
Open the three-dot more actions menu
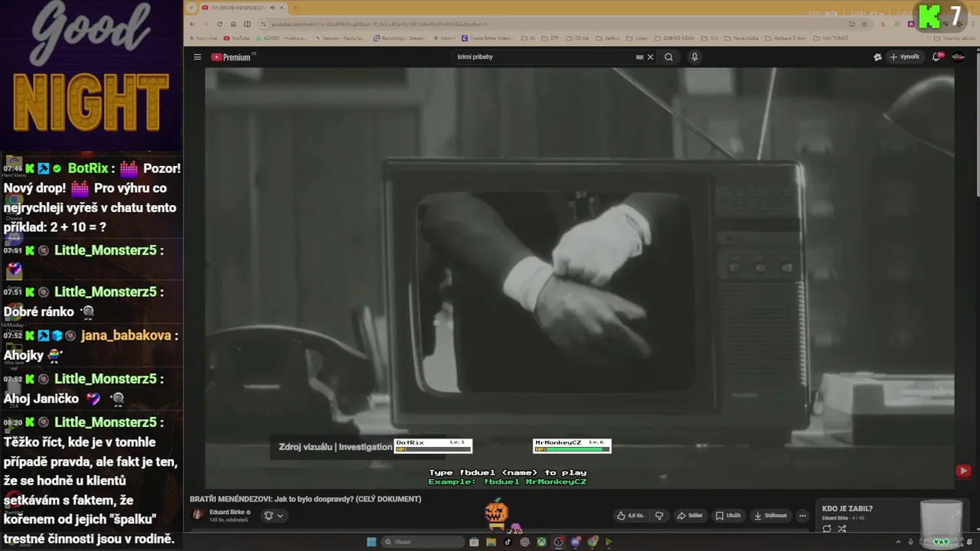coord(802,515)
